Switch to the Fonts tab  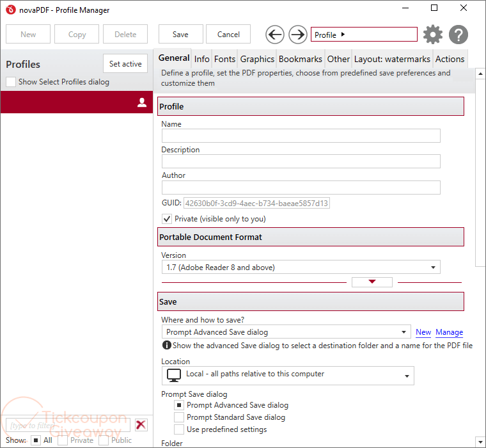click(x=224, y=59)
